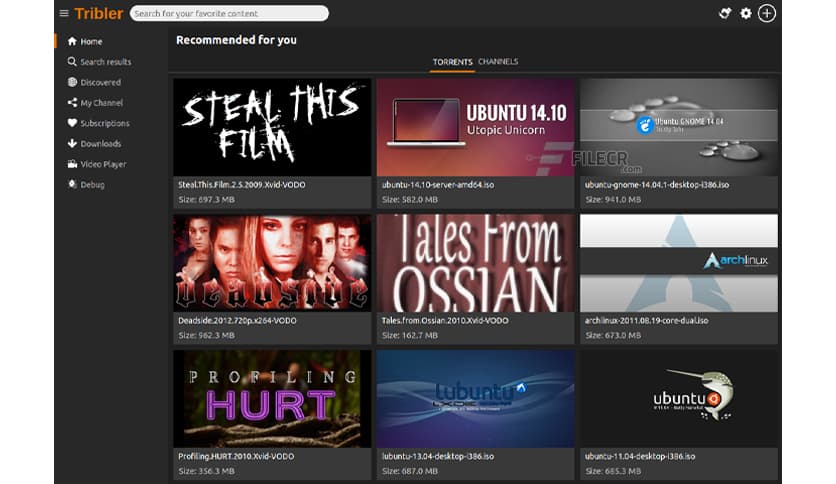The image size is (836, 484).
Task: Click the search content input field
Action: coord(229,13)
